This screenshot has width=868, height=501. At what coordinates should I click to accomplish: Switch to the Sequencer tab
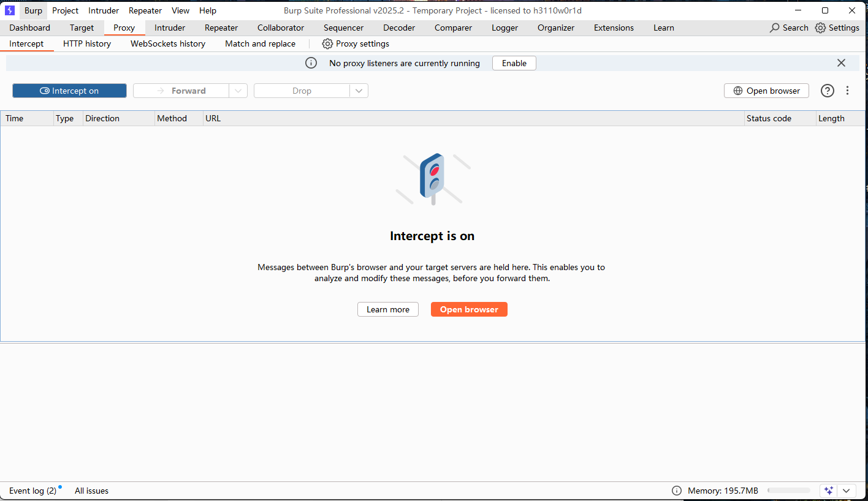[344, 28]
